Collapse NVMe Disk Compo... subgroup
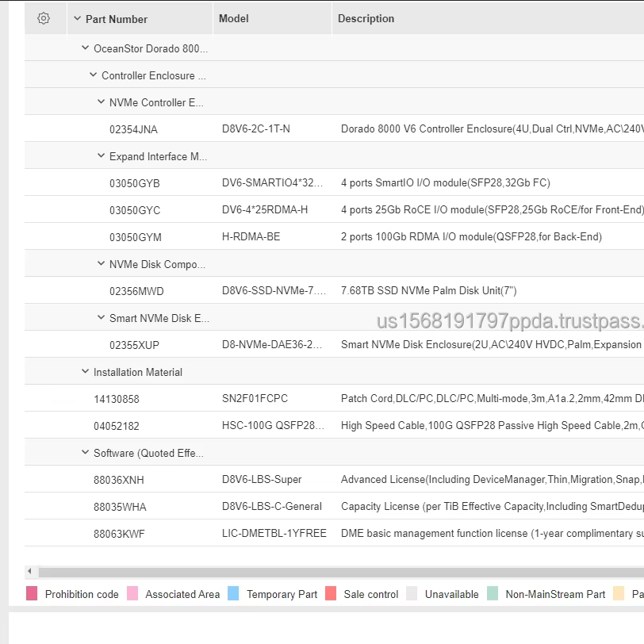 102,264
